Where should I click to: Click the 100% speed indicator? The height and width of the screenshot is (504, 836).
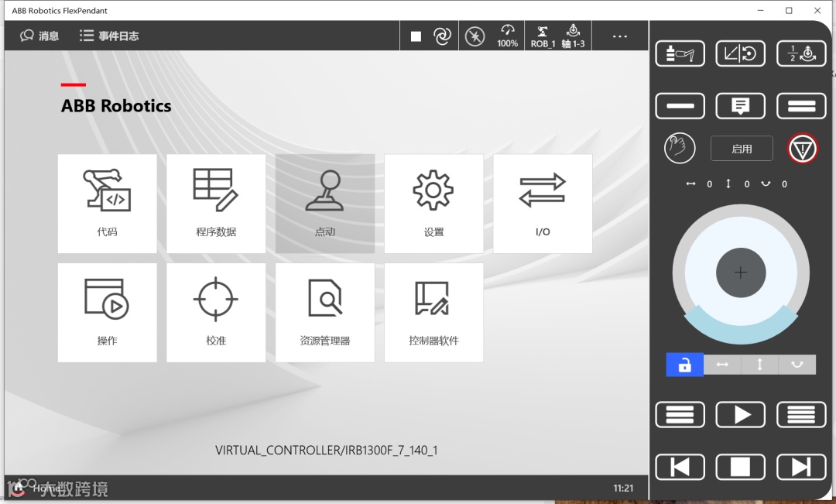click(508, 36)
